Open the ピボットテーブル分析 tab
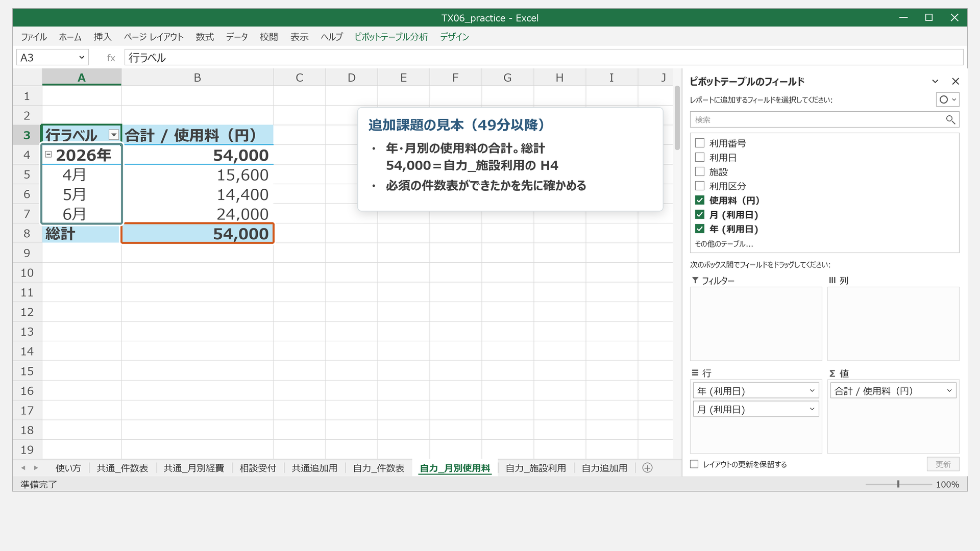The height and width of the screenshot is (551, 980). [x=391, y=37]
